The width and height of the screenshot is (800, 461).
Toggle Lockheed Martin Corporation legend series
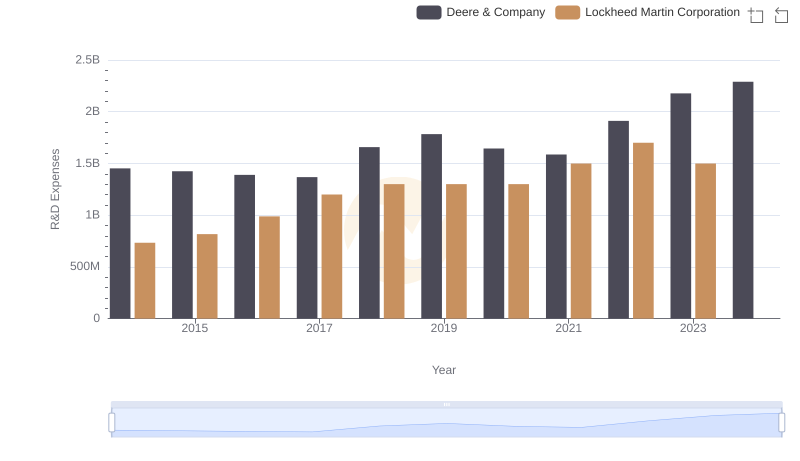click(647, 12)
